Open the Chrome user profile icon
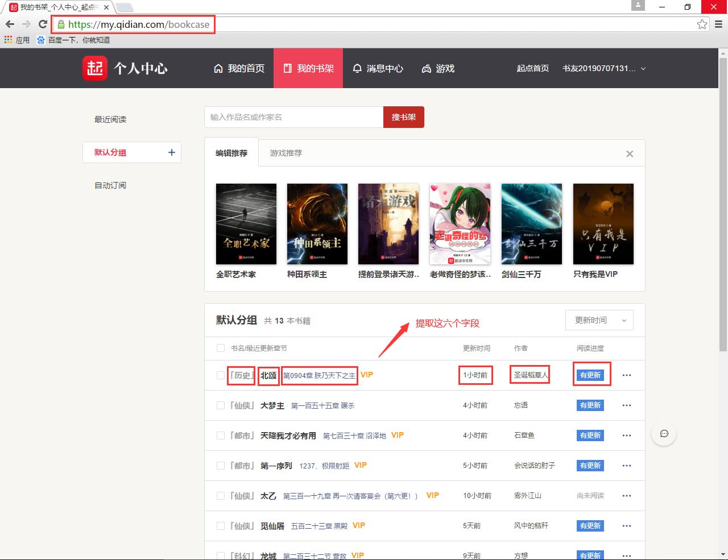The image size is (728, 560). coord(638,5)
